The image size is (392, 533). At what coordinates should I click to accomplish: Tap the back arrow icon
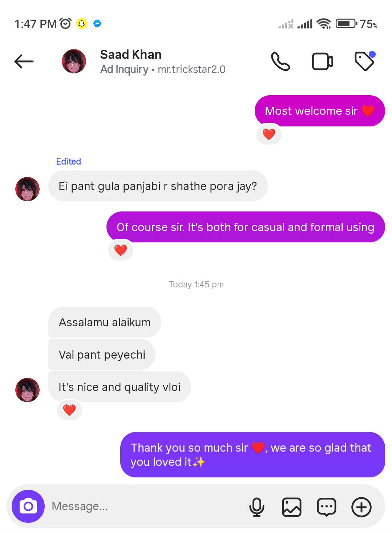click(24, 61)
